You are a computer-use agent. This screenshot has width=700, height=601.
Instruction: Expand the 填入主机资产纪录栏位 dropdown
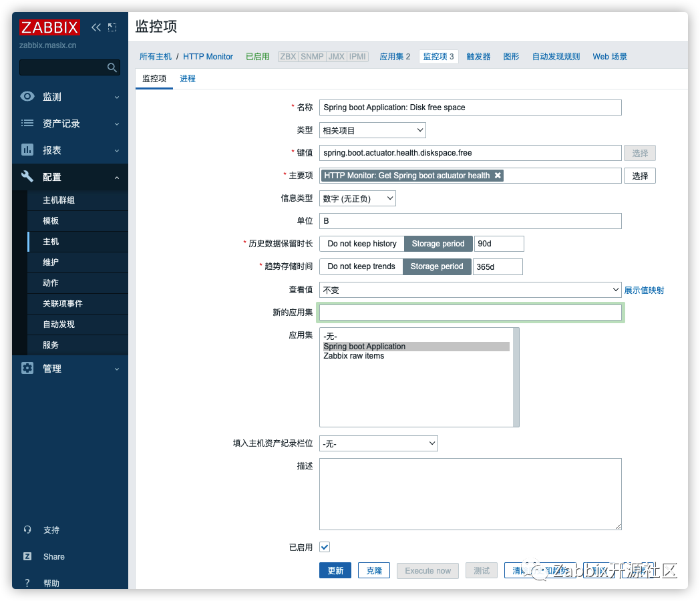click(x=378, y=443)
